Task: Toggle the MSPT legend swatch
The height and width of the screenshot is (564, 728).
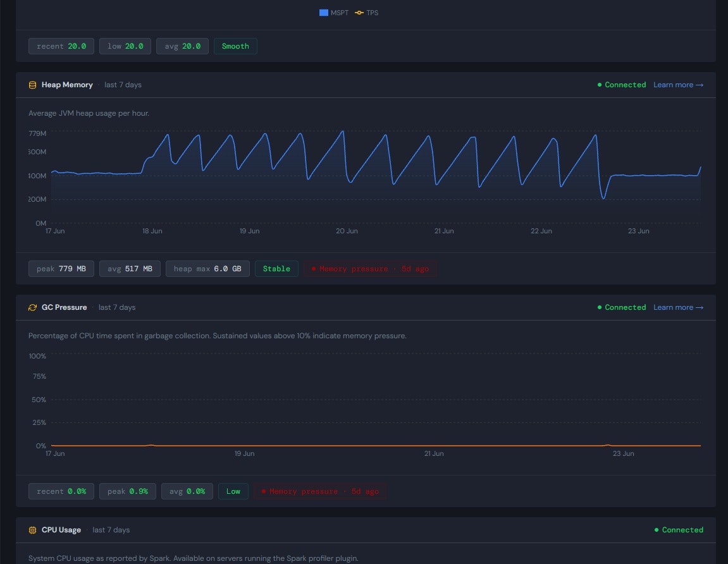Action: tap(324, 13)
